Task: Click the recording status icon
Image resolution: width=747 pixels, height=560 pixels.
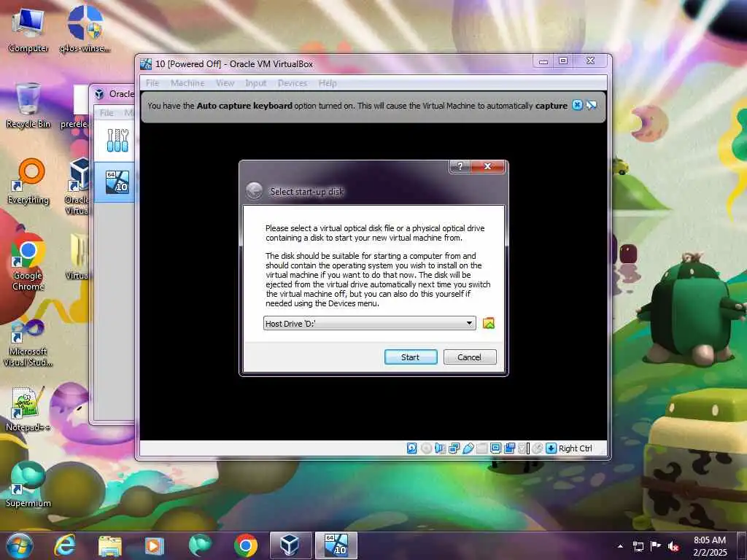Action: click(509, 448)
